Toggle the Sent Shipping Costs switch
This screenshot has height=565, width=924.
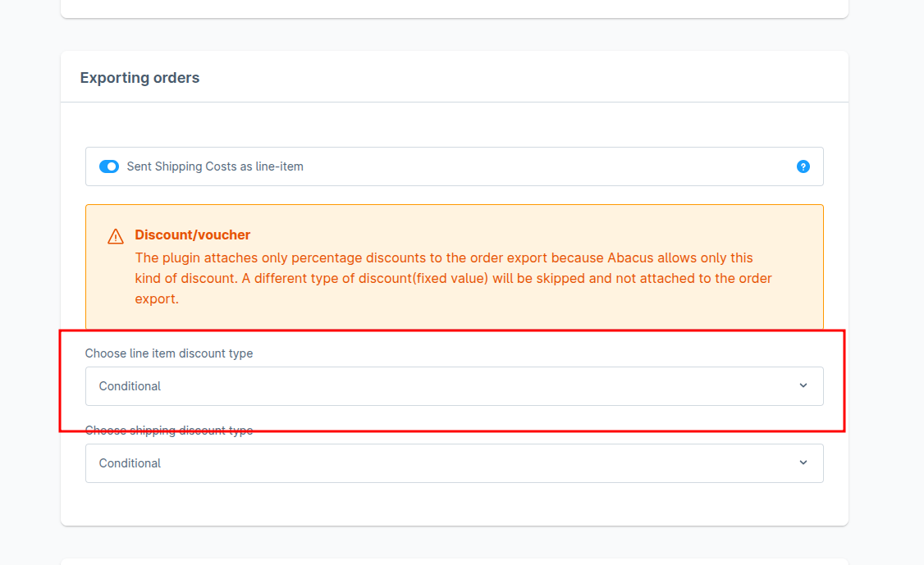tap(109, 166)
